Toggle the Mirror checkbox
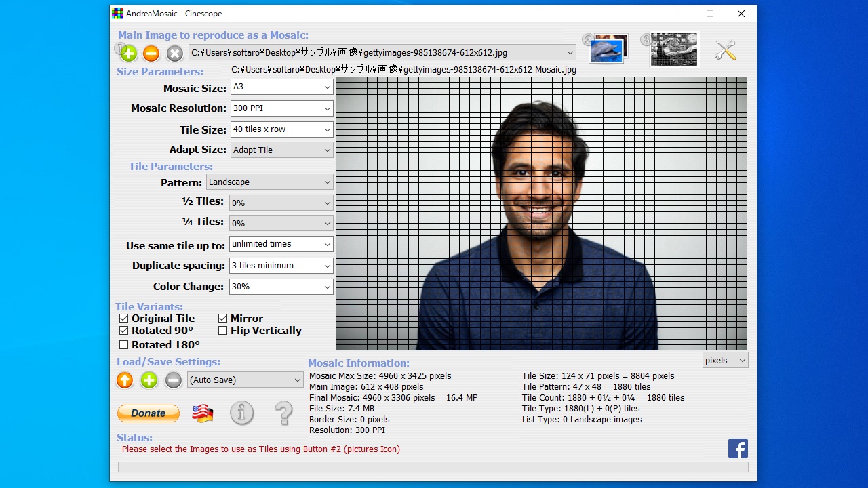The height and width of the screenshot is (488, 868). click(x=222, y=319)
